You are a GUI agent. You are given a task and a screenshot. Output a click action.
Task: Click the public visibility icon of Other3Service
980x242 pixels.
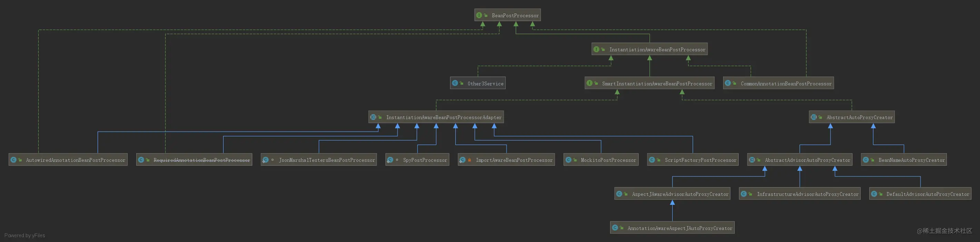click(x=462, y=83)
